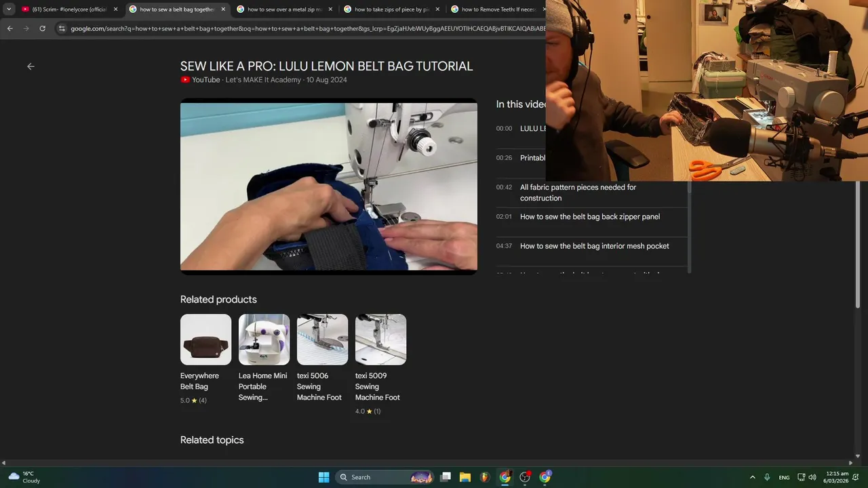The image size is (868, 488).
Task: Open the Everywhere Belt Bag product image
Action: click(x=205, y=340)
